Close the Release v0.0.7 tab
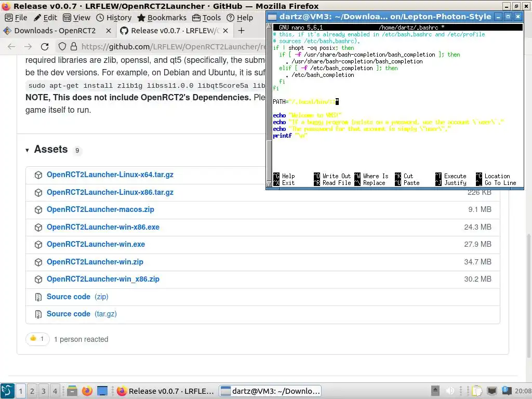This screenshot has height=399, width=532. (x=225, y=31)
